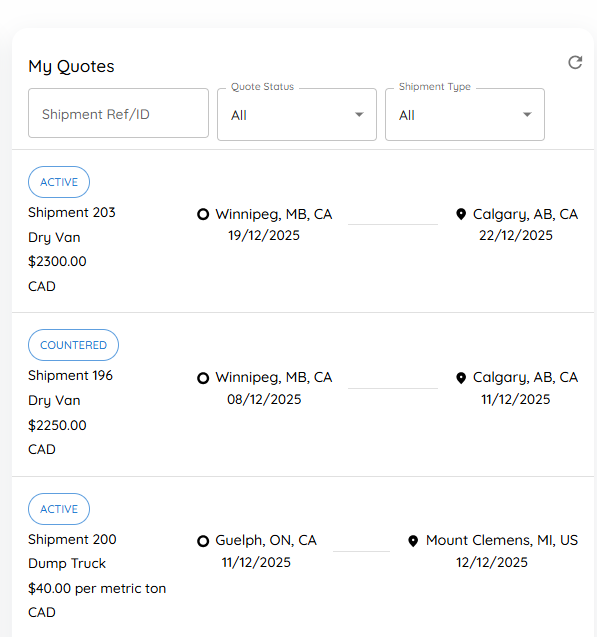Open Shipment 200 Dump Truck quote
The image size is (597, 637).
[x=303, y=557]
